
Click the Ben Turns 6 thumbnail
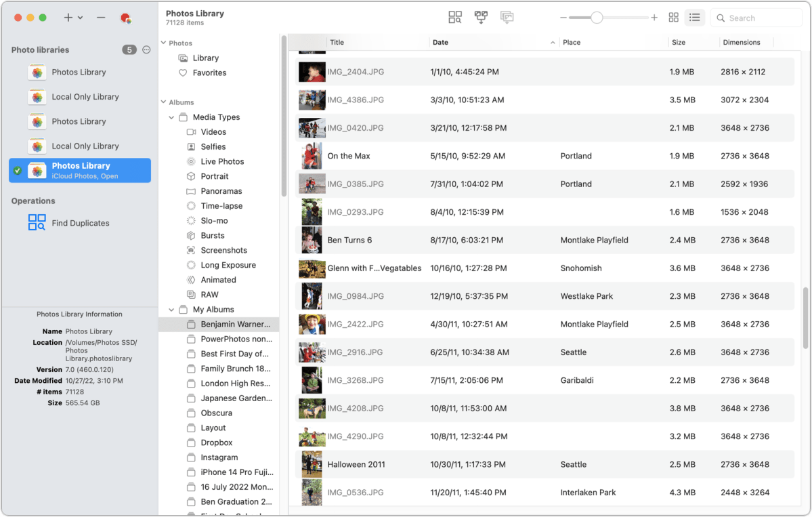tap(312, 240)
